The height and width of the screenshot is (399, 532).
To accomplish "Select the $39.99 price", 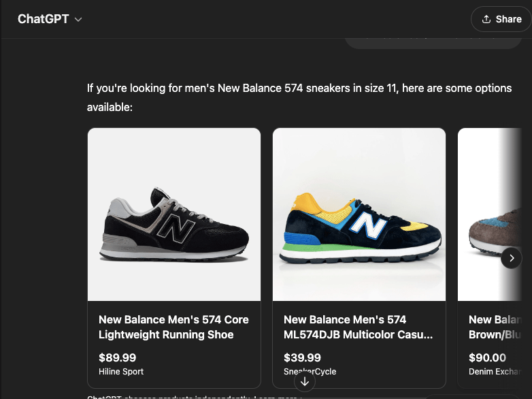I will point(302,357).
